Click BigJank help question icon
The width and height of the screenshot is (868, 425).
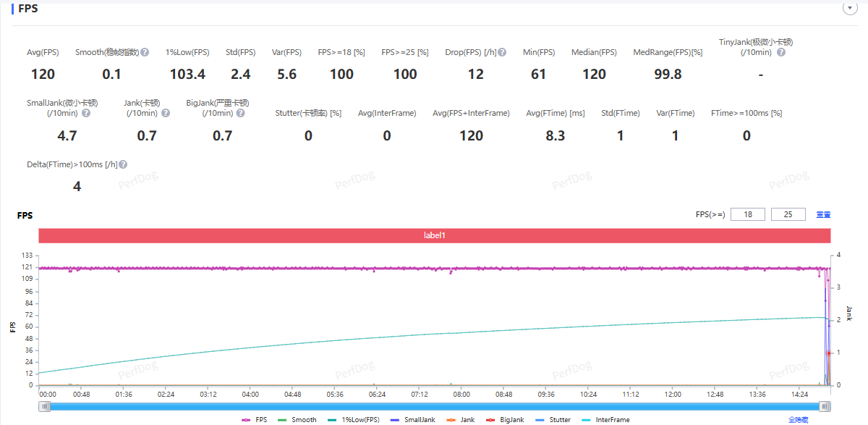pos(240,113)
